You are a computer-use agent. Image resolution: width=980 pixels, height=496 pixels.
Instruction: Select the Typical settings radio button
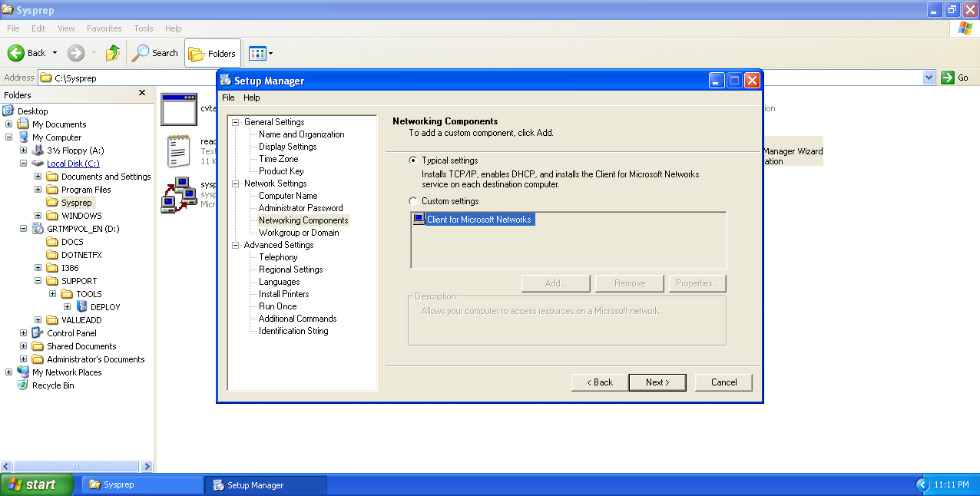pos(414,160)
